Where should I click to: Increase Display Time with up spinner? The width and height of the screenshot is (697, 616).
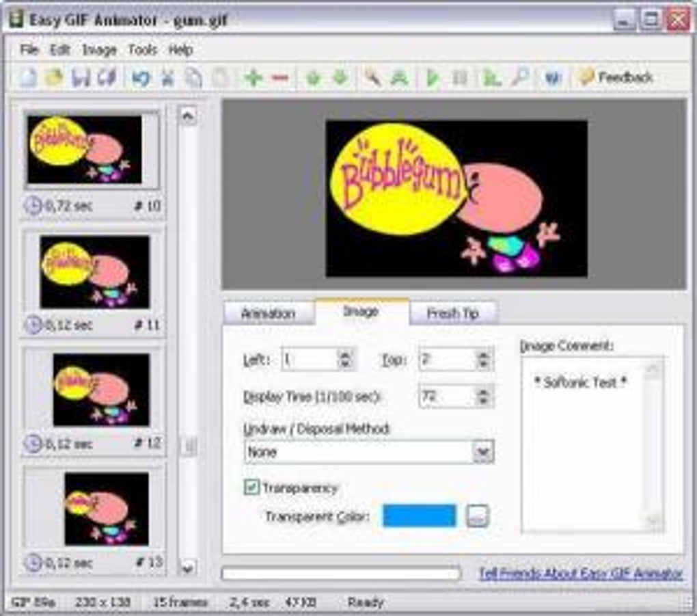[x=484, y=391]
